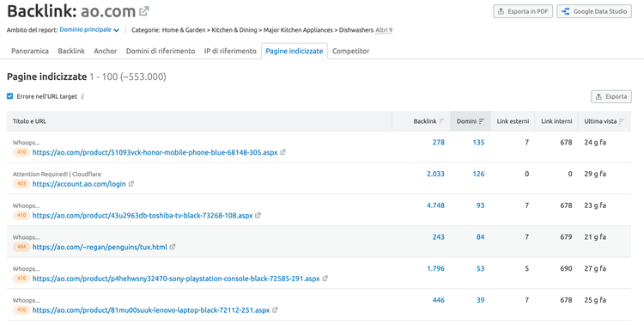Switch to Anchor tab
This screenshot has height=325, width=644.
point(105,51)
